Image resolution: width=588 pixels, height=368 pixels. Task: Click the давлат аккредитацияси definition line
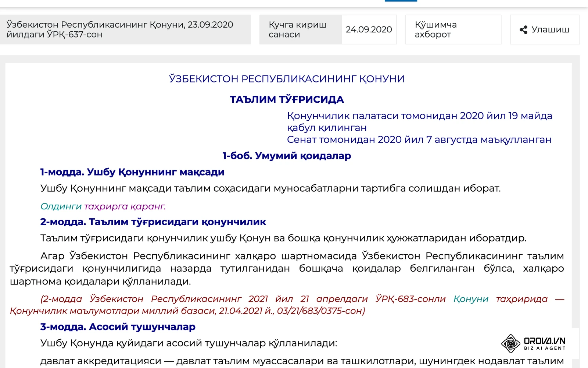coord(302,361)
